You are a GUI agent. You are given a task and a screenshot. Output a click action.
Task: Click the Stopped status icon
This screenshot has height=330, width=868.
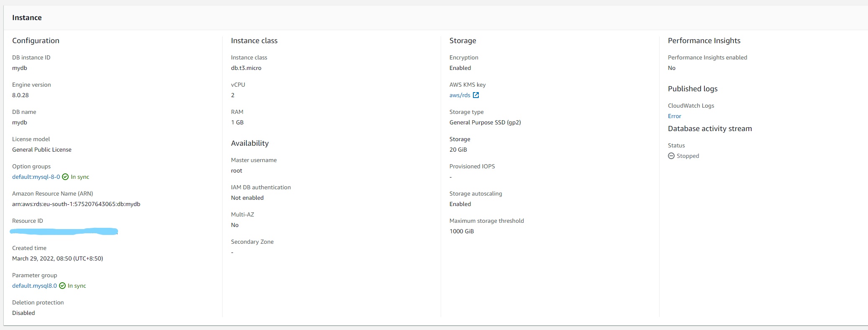671,156
